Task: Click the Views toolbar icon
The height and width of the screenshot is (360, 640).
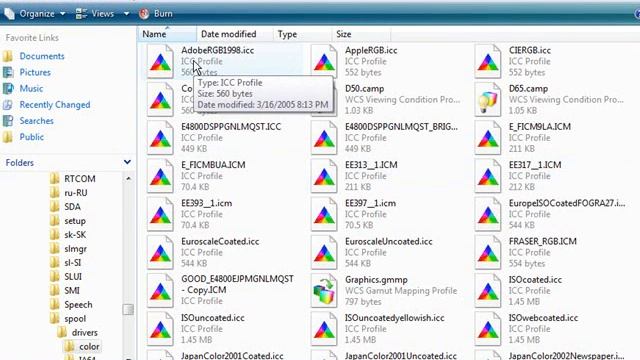Action: pos(81,13)
